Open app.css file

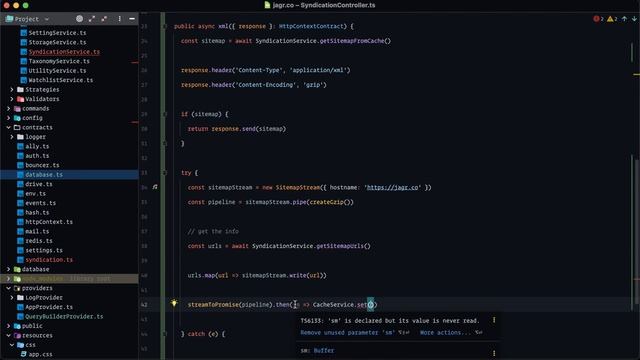[40, 354]
